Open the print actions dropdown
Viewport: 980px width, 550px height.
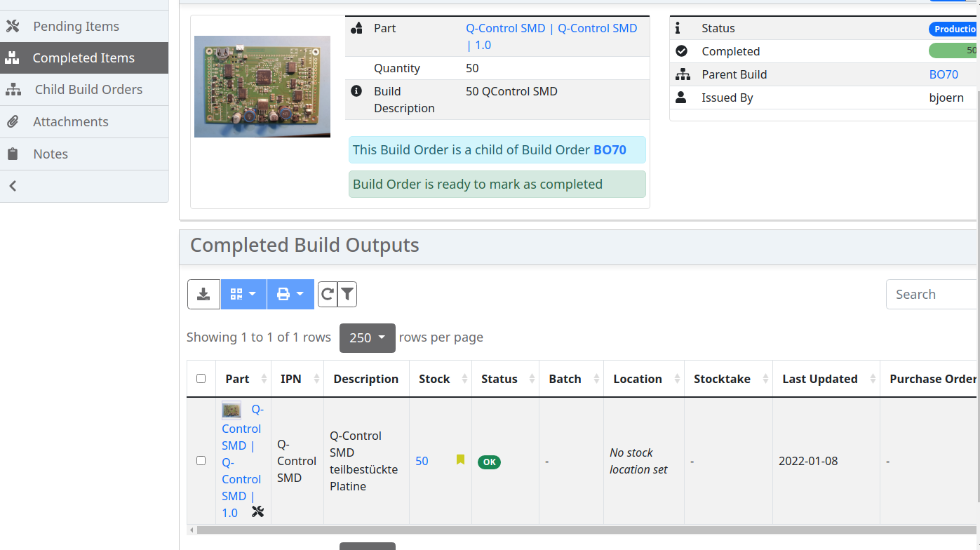point(290,294)
